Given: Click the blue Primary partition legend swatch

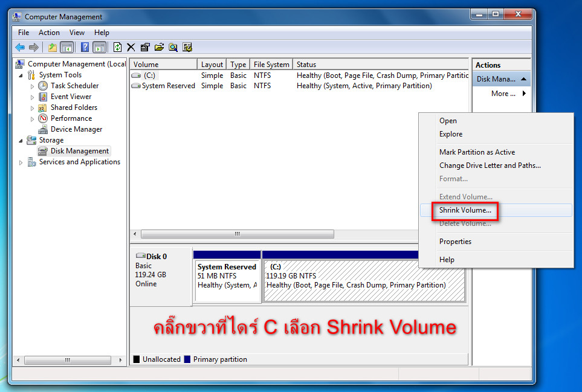Looking at the screenshot, I should pos(187,359).
